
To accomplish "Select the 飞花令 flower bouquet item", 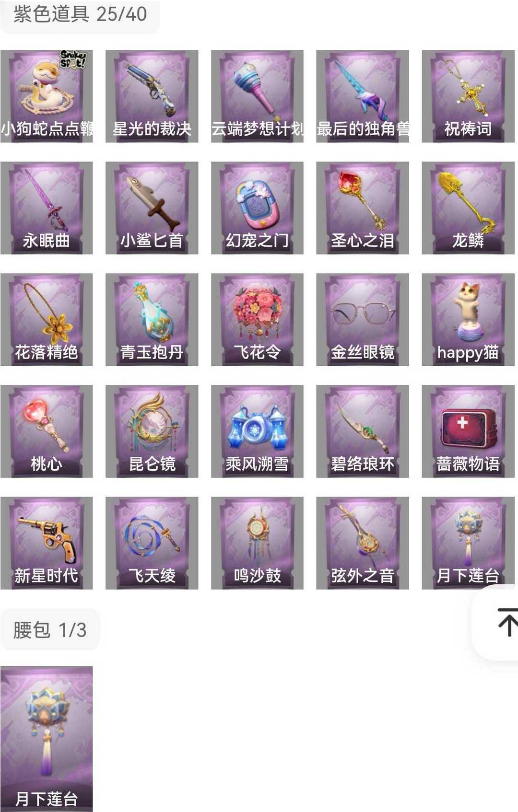I will point(257,319).
